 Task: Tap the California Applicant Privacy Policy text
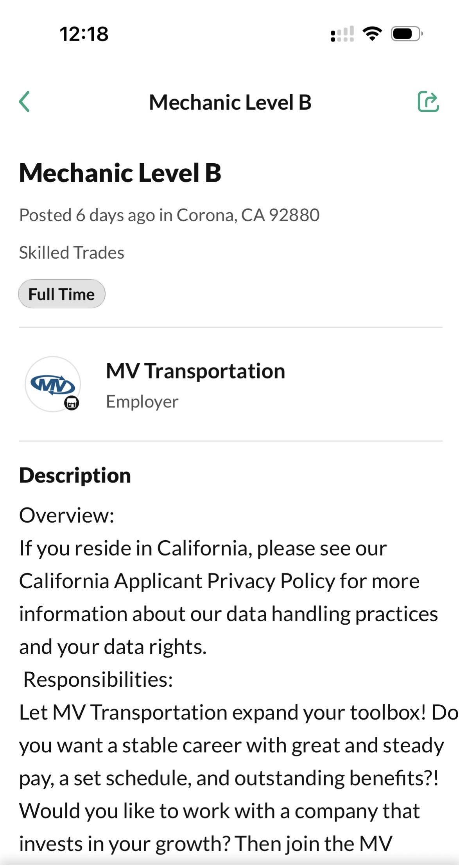coord(177,581)
